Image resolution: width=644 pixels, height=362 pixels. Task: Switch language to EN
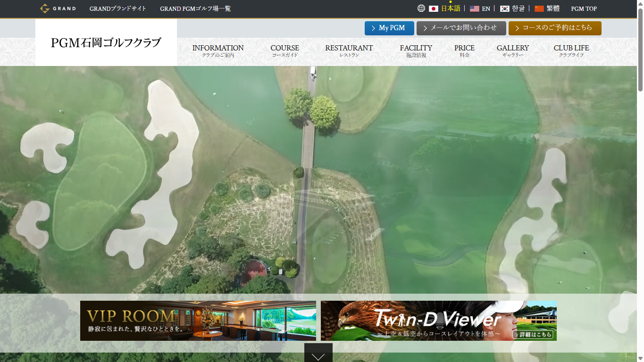(x=486, y=8)
